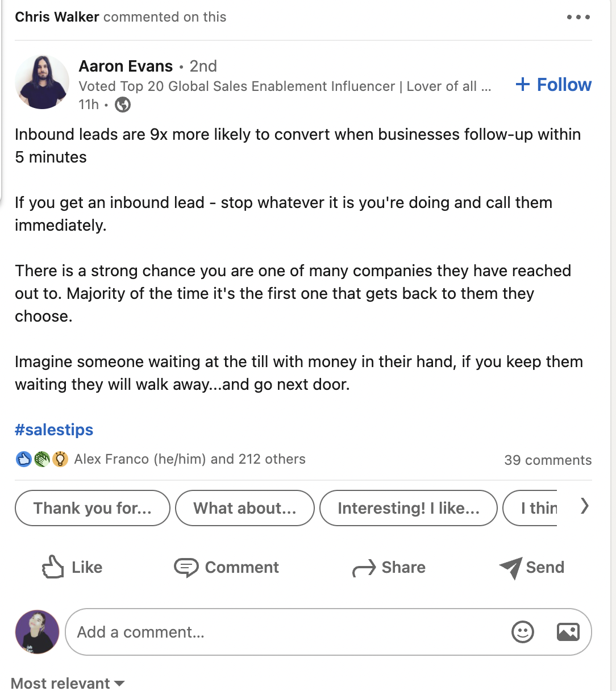The height and width of the screenshot is (691, 616).
Task: Open the #salestips hashtag link
Action: point(54,430)
